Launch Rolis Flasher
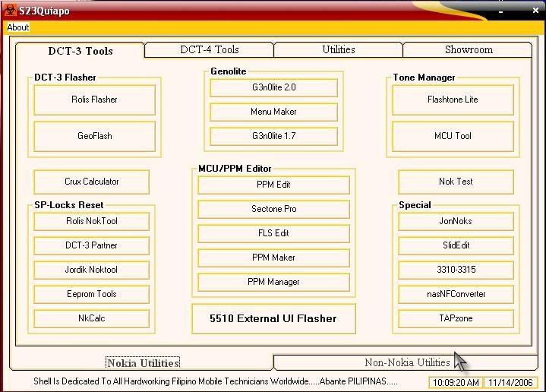This screenshot has width=546, height=392. pyautogui.click(x=94, y=100)
